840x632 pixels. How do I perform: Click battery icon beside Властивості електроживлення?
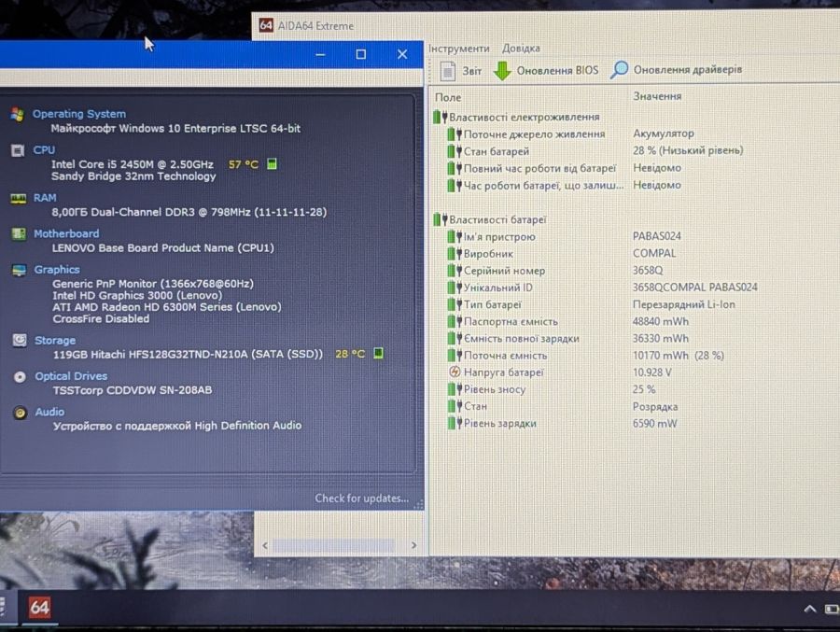[x=440, y=117]
